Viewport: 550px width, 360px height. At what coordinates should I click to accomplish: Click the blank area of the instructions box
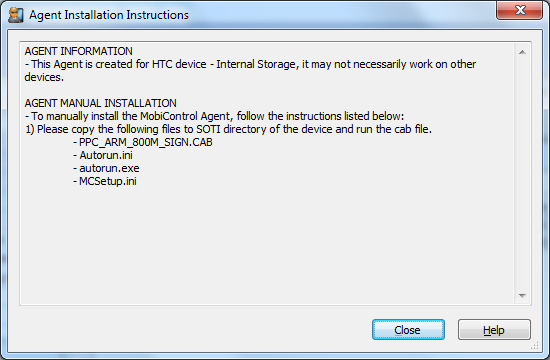tap(267, 246)
